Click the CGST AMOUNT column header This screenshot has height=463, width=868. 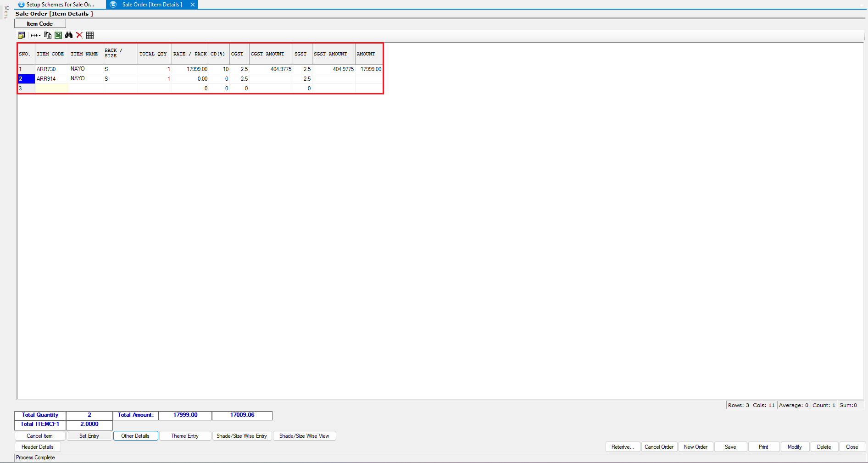pos(271,54)
